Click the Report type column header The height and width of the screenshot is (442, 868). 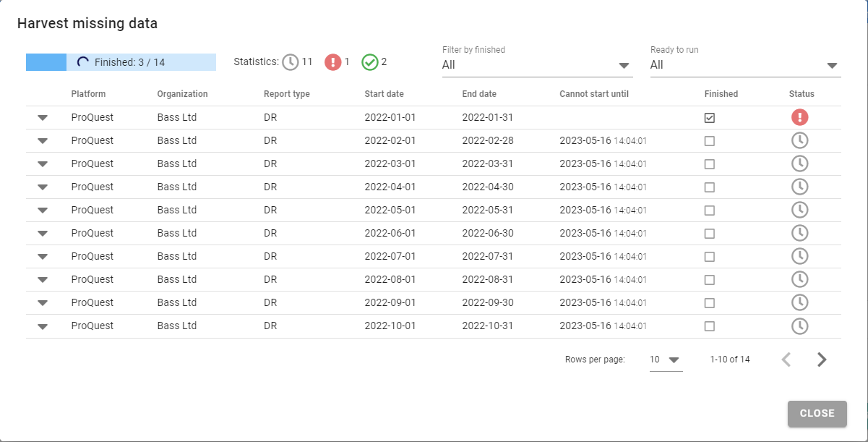tap(287, 94)
